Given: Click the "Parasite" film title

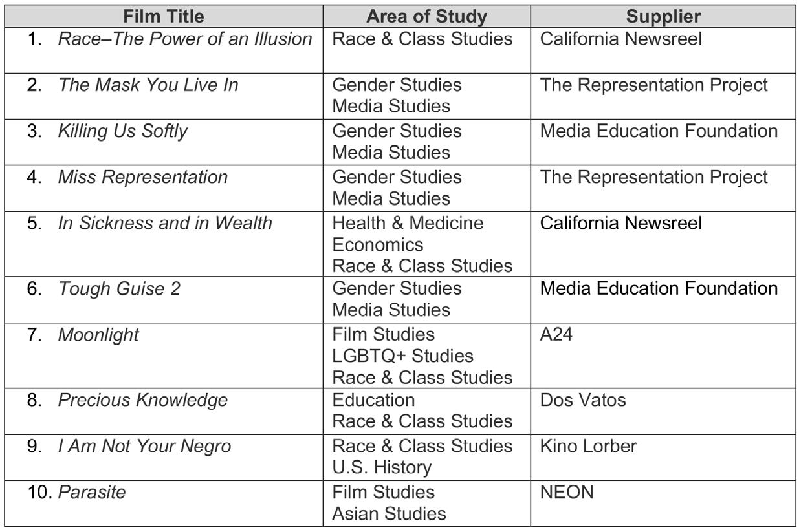Looking at the screenshot, I should click(92, 492).
